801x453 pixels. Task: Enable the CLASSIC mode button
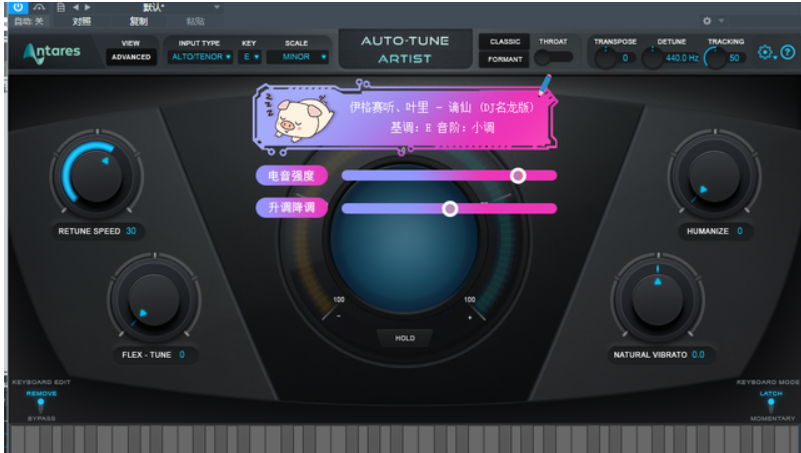pyautogui.click(x=505, y=41)
